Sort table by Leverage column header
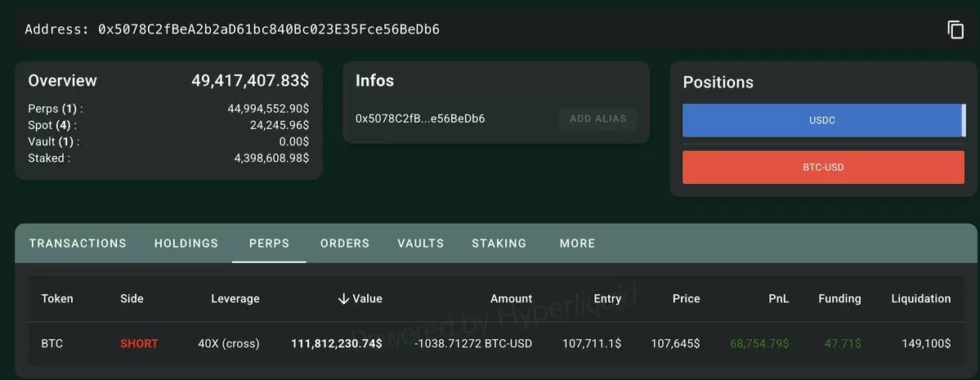The image size is (980, 380). [235, 299]
